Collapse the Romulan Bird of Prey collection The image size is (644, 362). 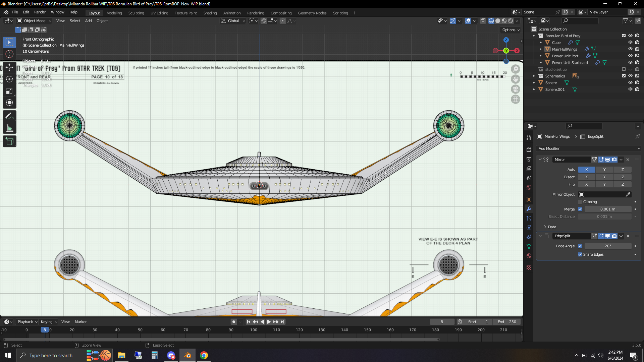point(534,36)
